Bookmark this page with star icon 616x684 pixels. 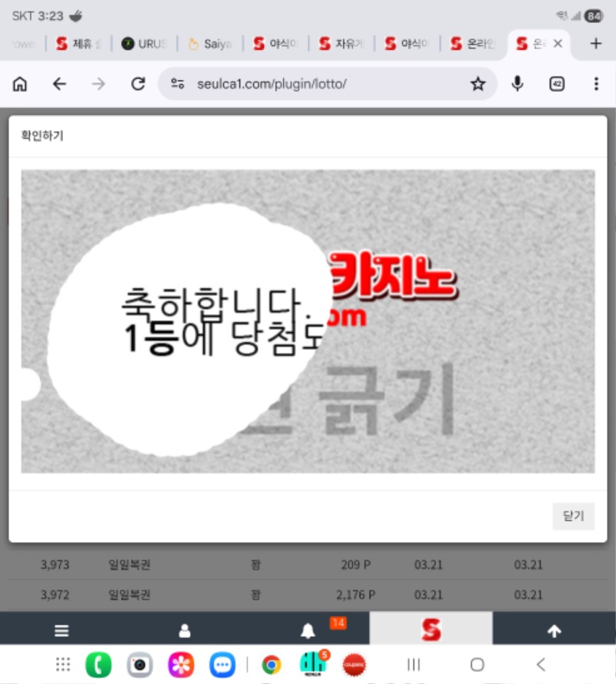(478, 84)
